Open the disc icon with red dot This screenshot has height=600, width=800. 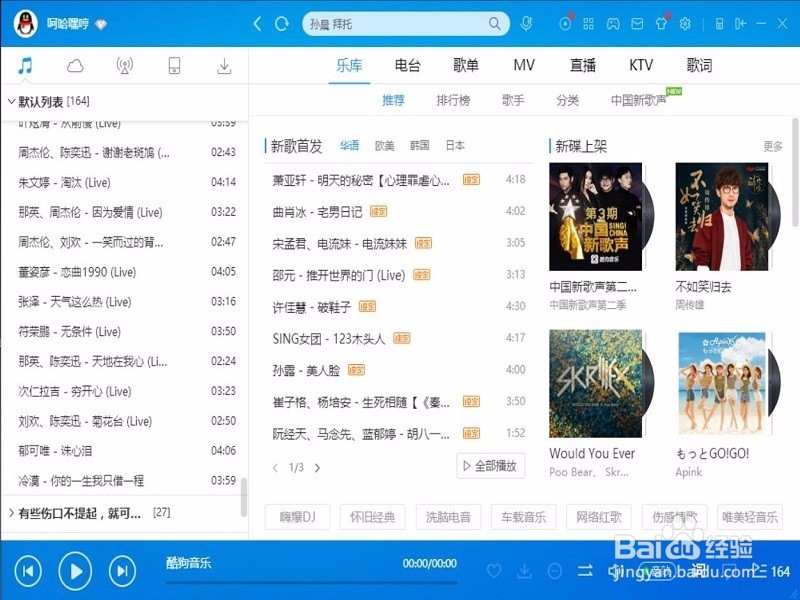coord(565,22)
